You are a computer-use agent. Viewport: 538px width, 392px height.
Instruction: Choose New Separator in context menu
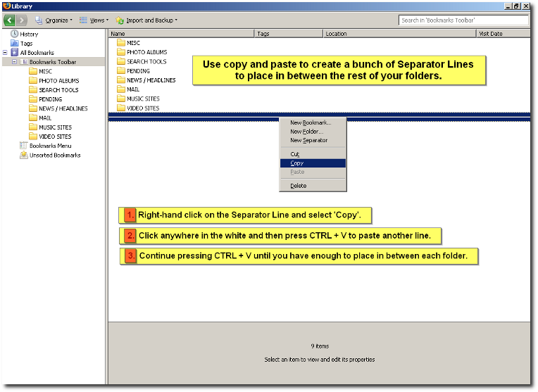pyautogui.click(x=308, y=140)
